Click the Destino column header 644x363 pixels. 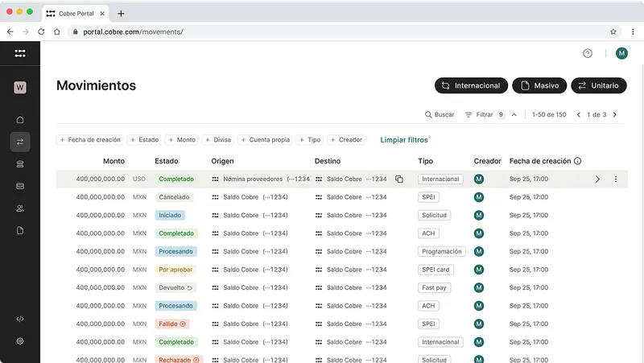[328, 161]
